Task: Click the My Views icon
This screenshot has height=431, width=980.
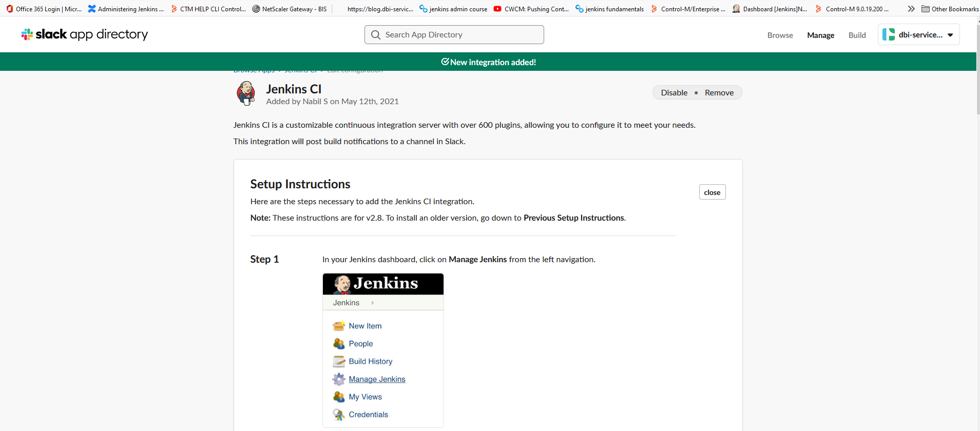Action: pos(339,397)
